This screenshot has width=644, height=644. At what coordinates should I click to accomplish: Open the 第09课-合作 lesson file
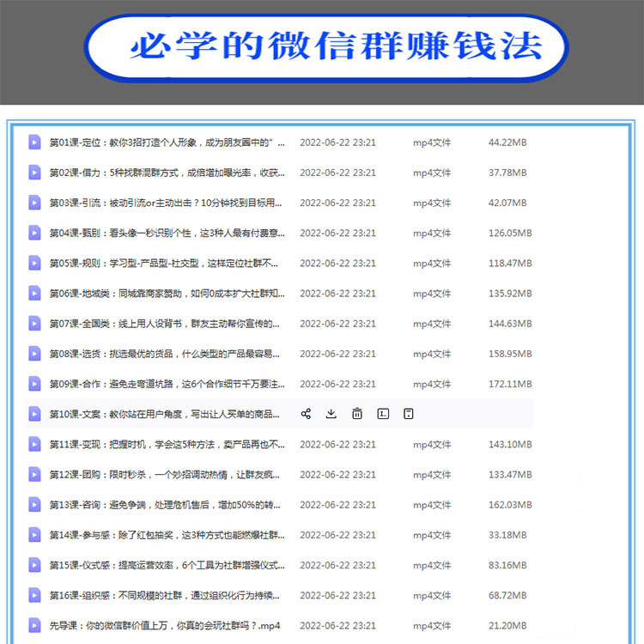[x=167, y=384]
